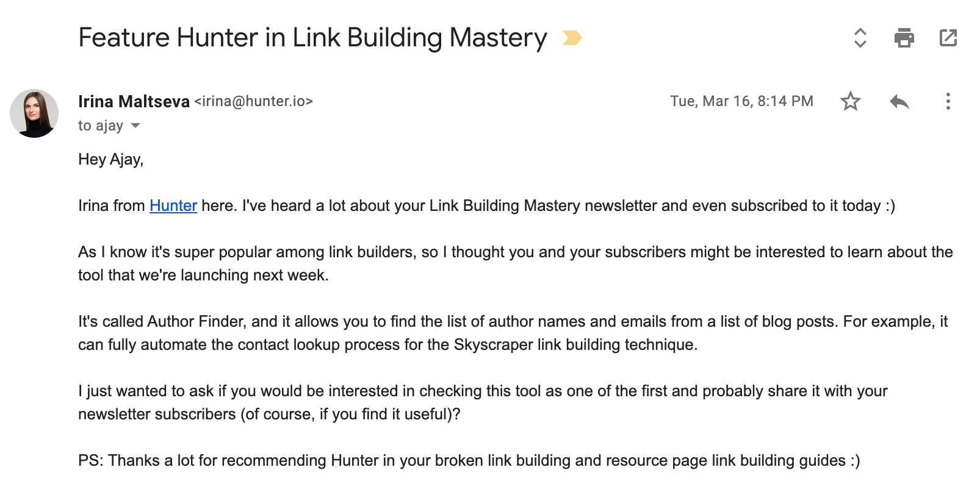Toggle the yellow importance marker
Screen dimensions: 980x495
(x=572, y=38)
